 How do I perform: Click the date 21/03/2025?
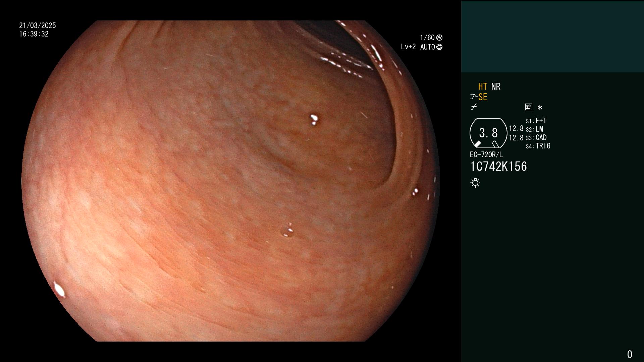[38, 25]
